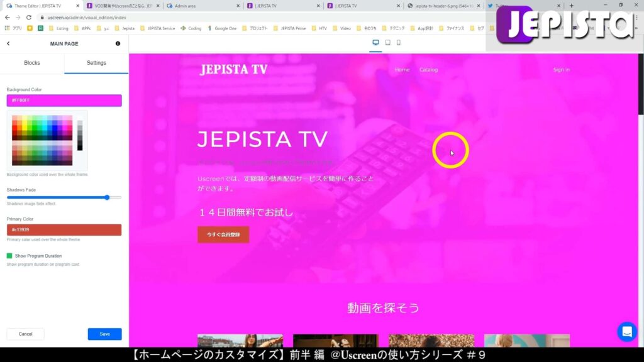Open a new browser tab with plus

pos(571,6)
